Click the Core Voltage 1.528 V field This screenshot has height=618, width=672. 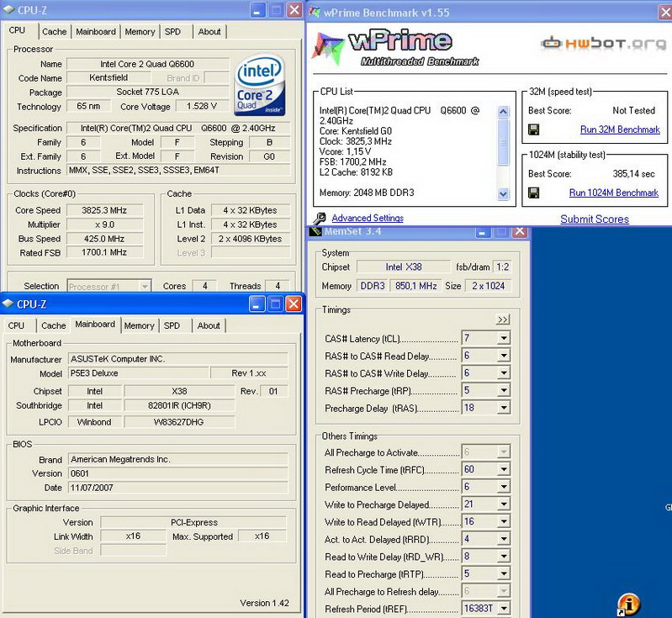point(201,106)
